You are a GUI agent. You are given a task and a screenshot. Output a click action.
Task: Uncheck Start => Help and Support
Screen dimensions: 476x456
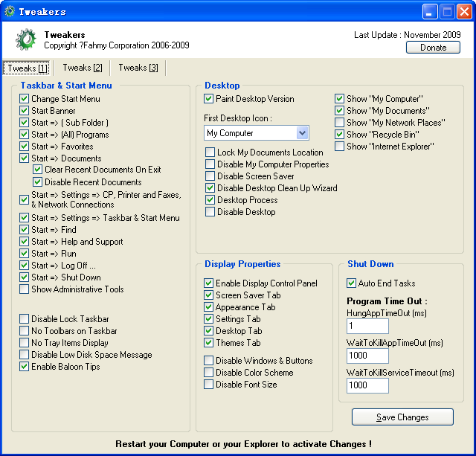click(24, 242)
